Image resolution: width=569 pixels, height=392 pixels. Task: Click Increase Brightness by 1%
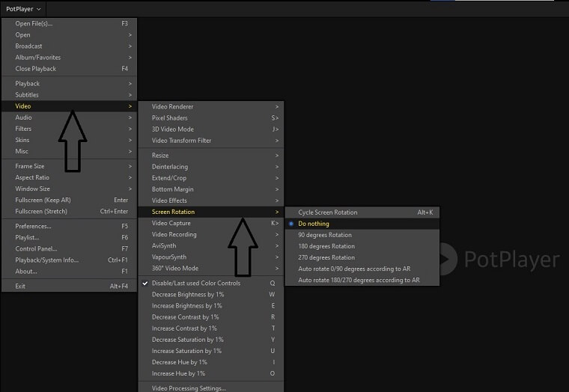211,305
